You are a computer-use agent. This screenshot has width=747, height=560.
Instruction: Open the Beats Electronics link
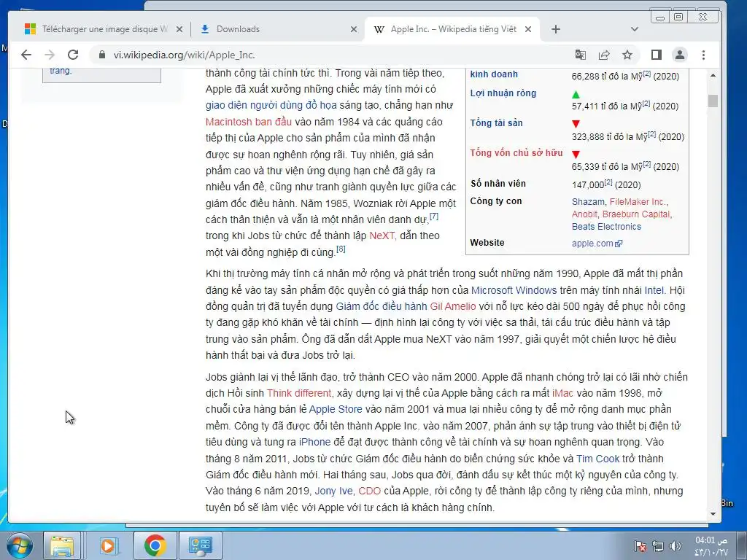(606, 227)
